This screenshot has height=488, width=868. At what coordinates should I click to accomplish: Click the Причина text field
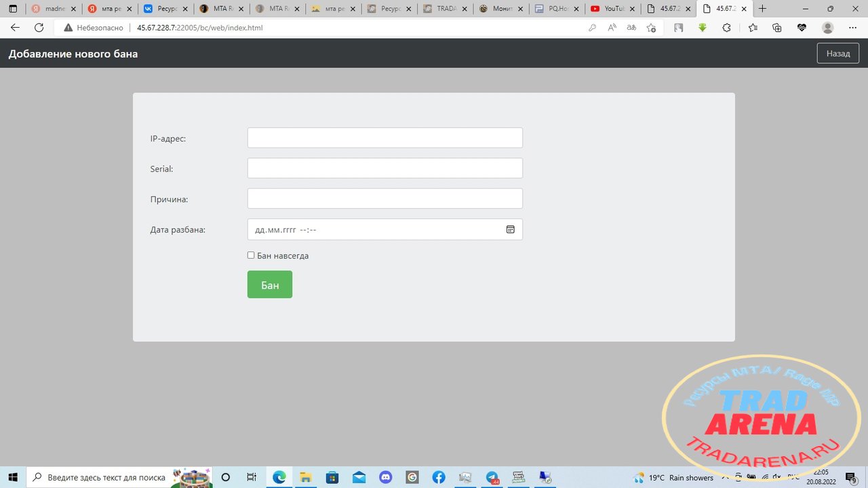pyautogui.click(x=385, y=199)
